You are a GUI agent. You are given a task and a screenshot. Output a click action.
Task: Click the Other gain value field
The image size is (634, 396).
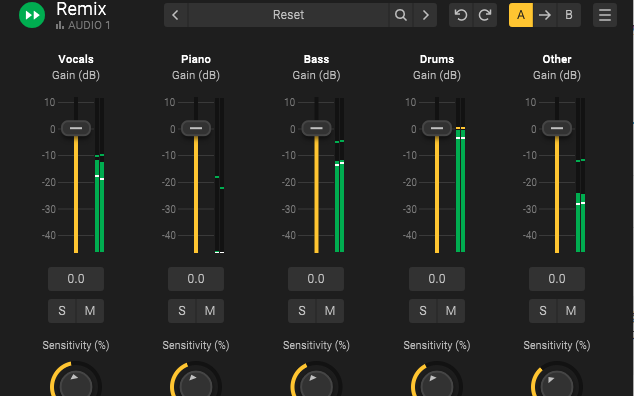[x=557, y=279]
